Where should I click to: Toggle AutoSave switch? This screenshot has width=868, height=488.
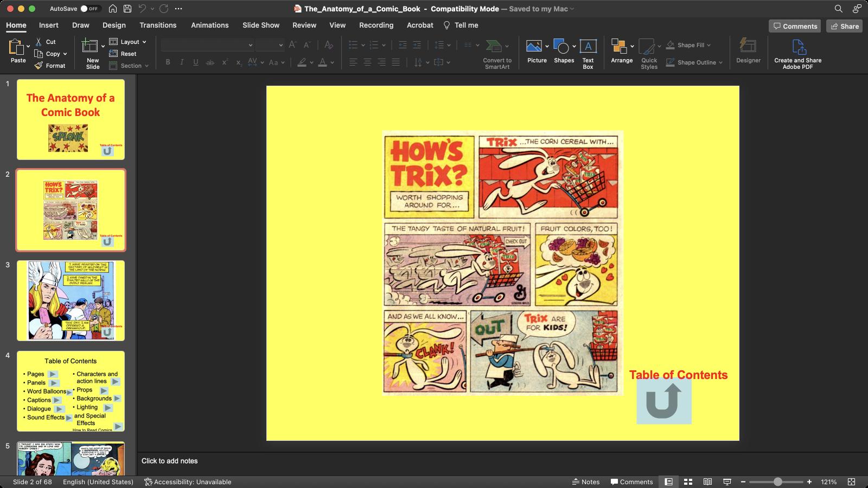[90, 9]
